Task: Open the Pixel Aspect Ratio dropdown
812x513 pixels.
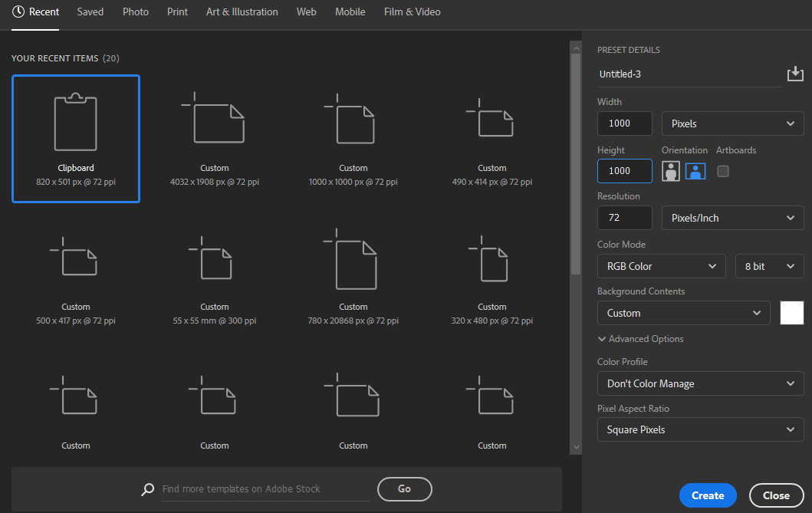Action: coord(700,429)
